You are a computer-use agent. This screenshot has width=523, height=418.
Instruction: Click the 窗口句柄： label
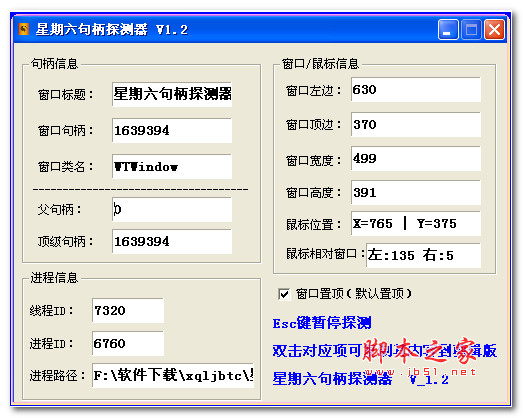point(66,131)
